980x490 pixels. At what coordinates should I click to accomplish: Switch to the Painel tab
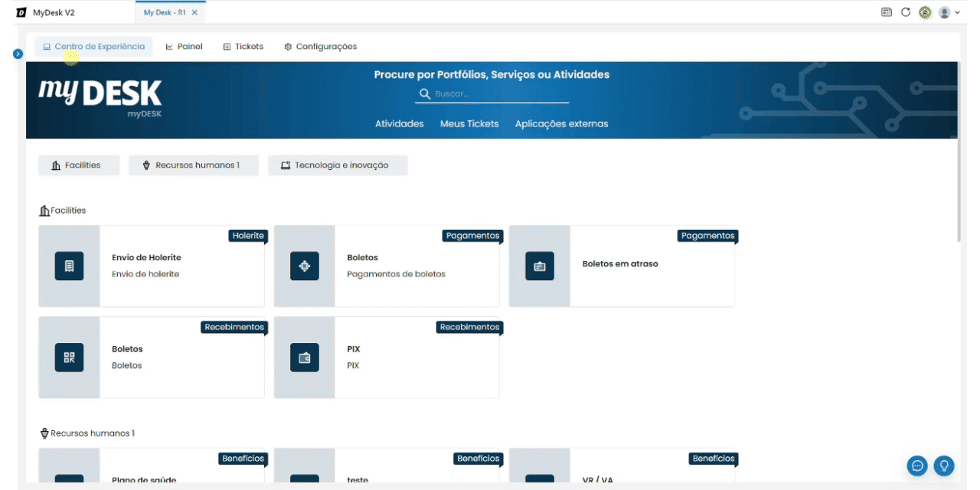click(x=185, y=47)
